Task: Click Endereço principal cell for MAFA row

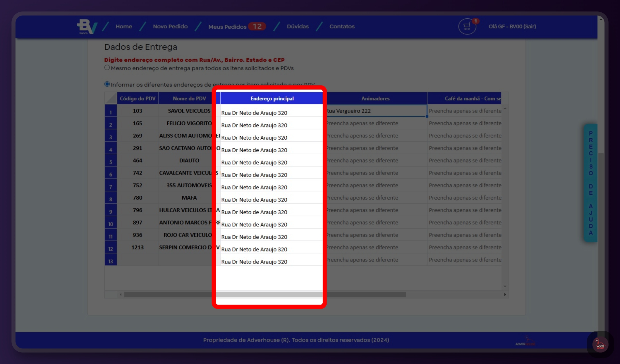Action: pyautogui.click(x=272, y=198)
